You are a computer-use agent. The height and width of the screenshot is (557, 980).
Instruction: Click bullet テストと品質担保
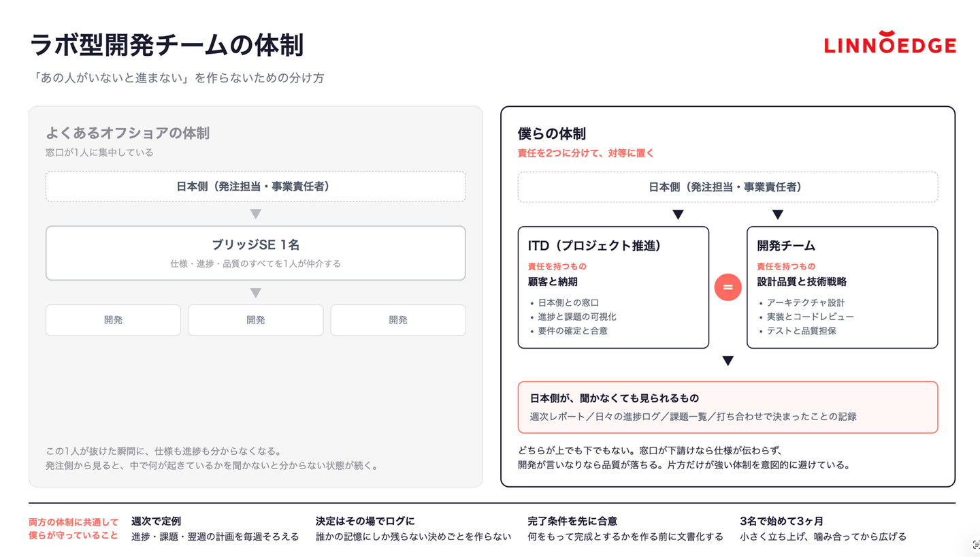click(x=802, y=331)
